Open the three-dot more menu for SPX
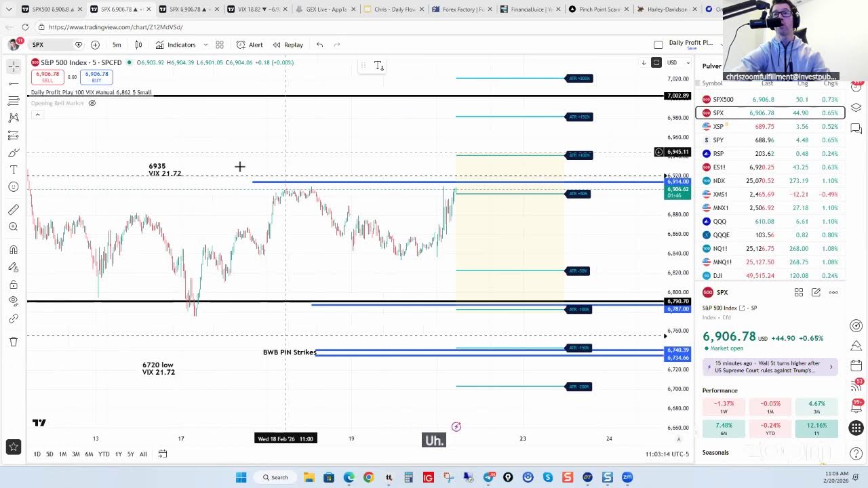 (x=833, y=292)
